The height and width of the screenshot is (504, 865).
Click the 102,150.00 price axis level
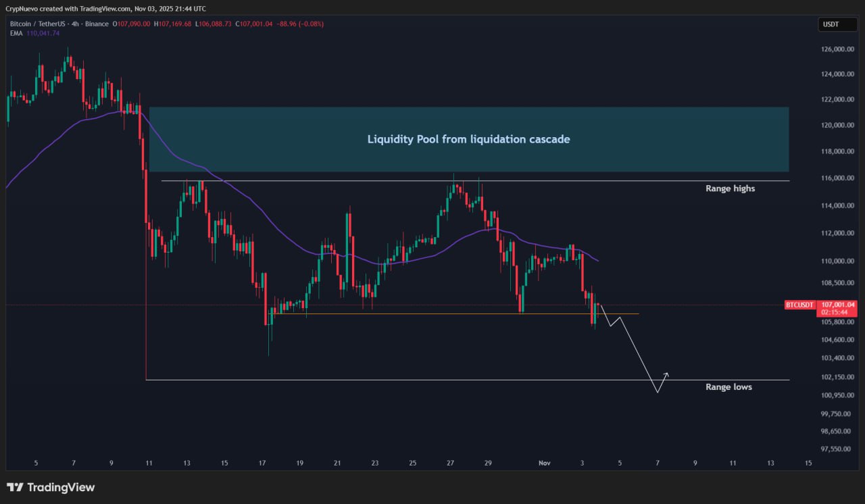pyautogui.click(x=837, y=377)
